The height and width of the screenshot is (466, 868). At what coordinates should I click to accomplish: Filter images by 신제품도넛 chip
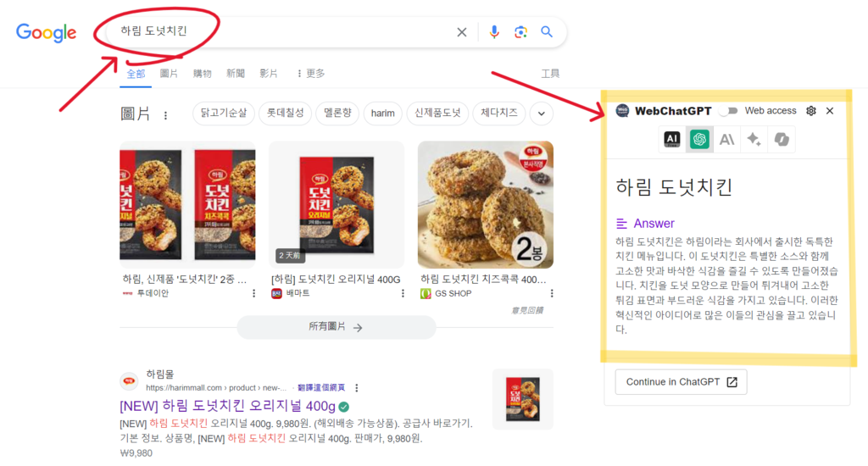pyautogui.click(x=437, y=114)
